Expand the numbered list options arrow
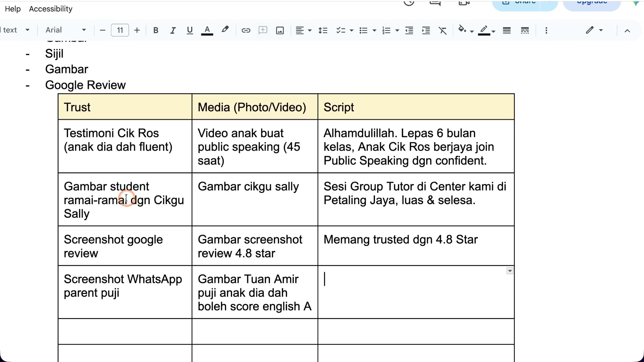The image size is (644, 362). 397,31
